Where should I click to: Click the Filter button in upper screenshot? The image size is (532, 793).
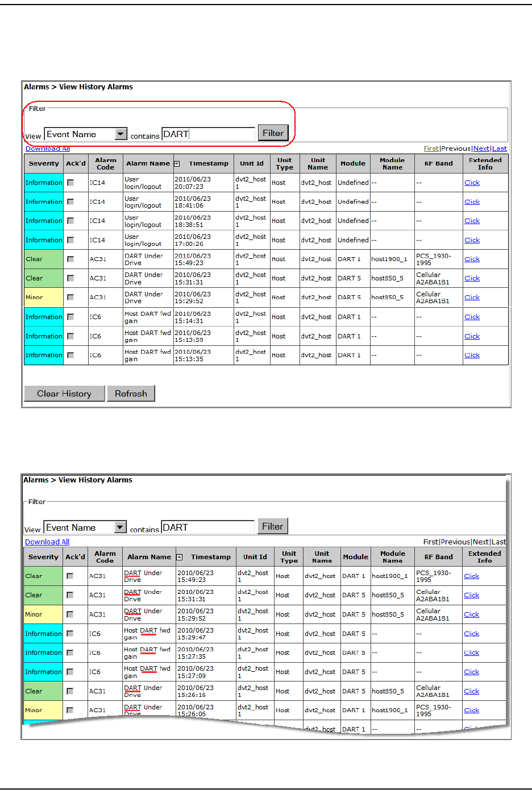pos(273,133)
